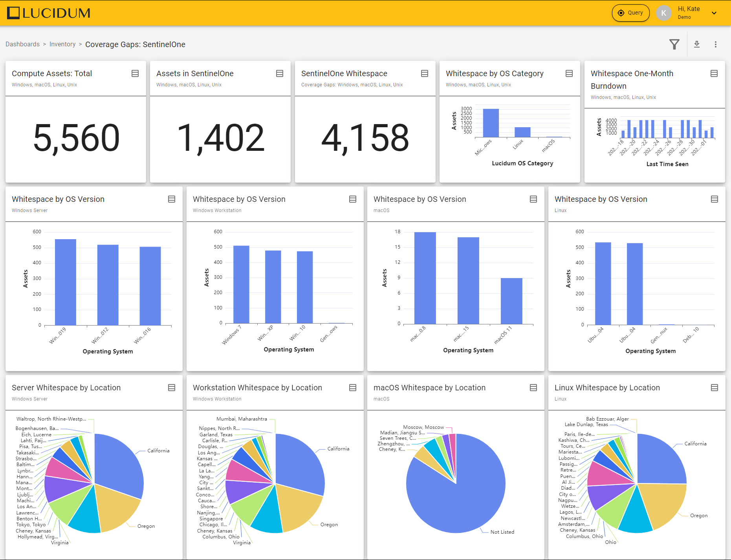731x560 pixels.
Task: Click 'Moscow, Moscow' label in macOS pie
Action: coord(423,427)
